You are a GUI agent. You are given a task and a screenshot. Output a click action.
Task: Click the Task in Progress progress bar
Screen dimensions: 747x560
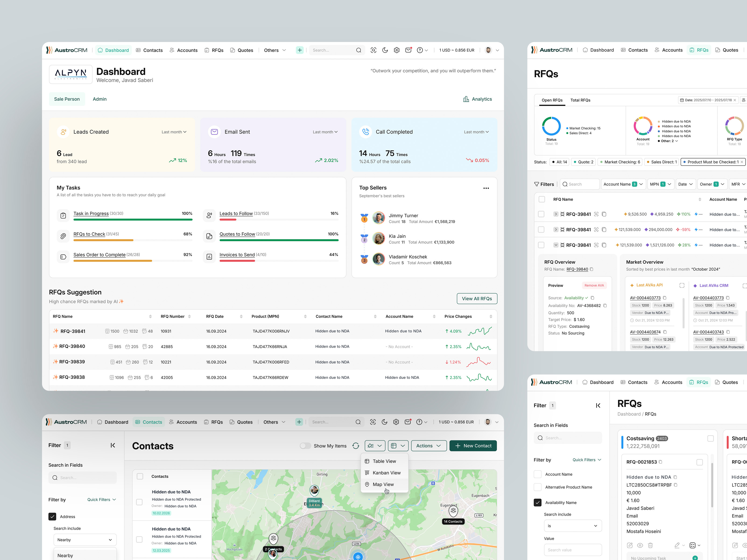133,220
